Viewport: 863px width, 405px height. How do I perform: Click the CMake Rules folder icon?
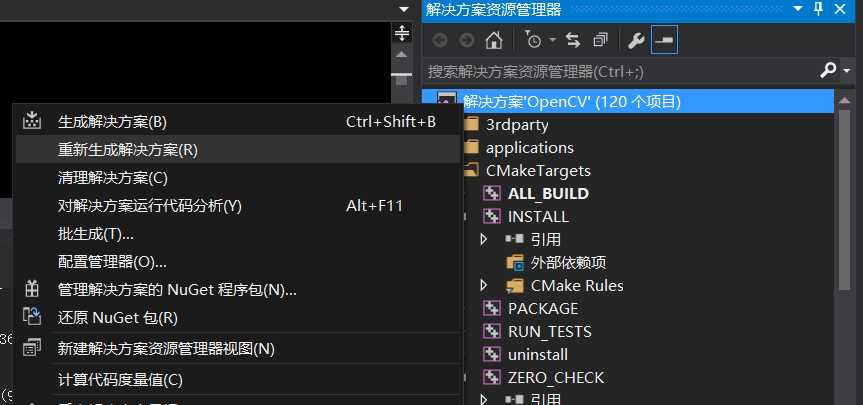[x=515, y=286]
